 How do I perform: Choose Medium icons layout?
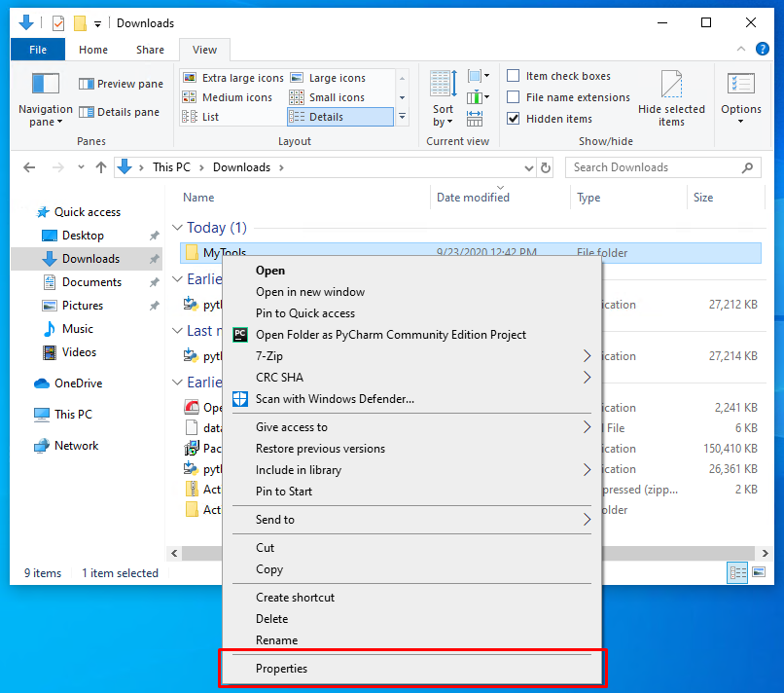click(228, 97)
